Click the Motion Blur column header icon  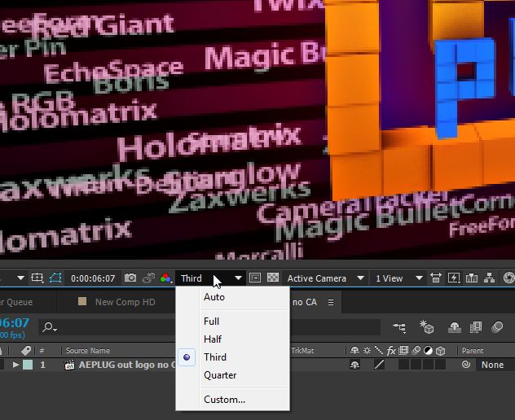tap(416, 351)
